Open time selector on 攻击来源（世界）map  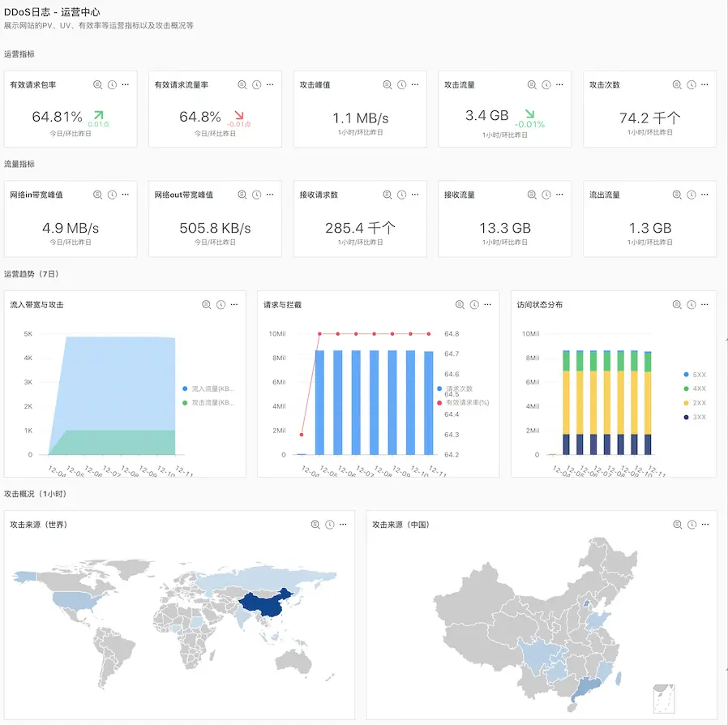(x=330, y=525)
